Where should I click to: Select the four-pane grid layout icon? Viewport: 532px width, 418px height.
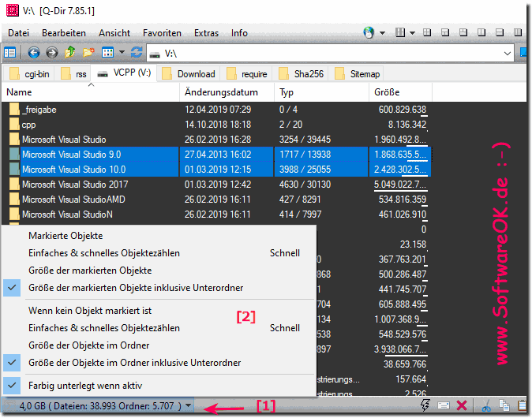click(427, 32)
